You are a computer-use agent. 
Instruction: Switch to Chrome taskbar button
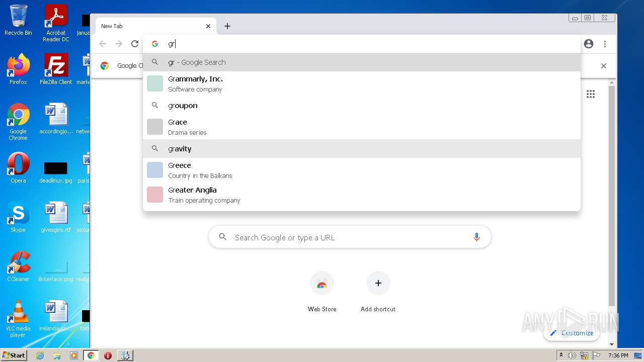pyautogui.click(x=91, y=355)
